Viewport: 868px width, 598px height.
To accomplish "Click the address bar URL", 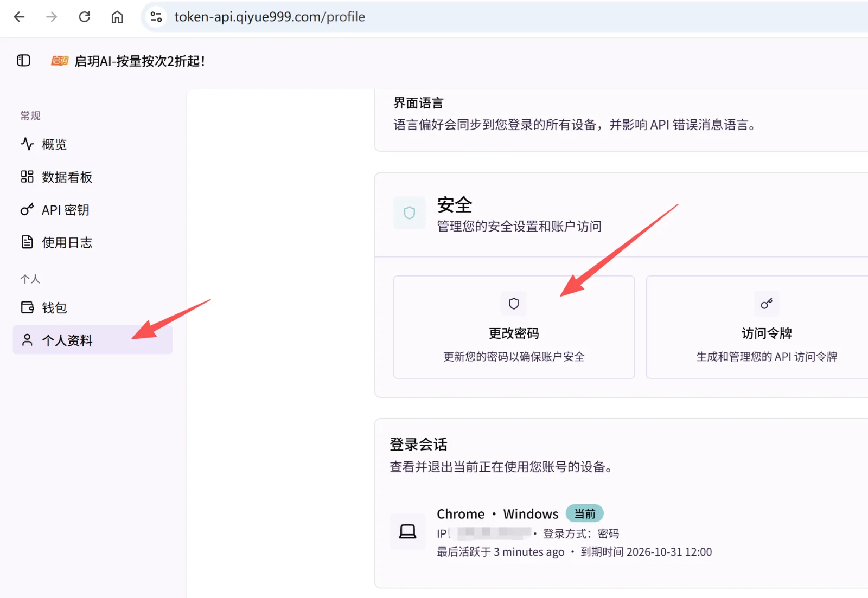I will 270,17.
